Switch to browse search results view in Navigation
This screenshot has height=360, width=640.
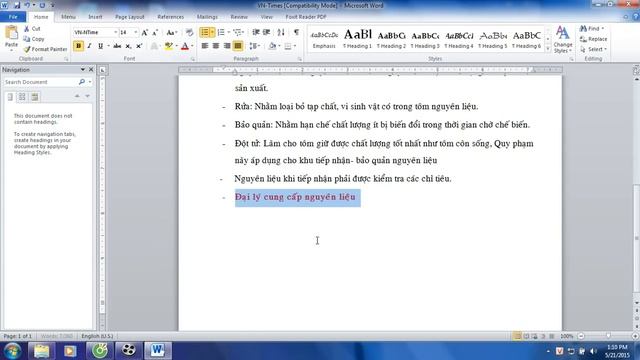(35, 97)
